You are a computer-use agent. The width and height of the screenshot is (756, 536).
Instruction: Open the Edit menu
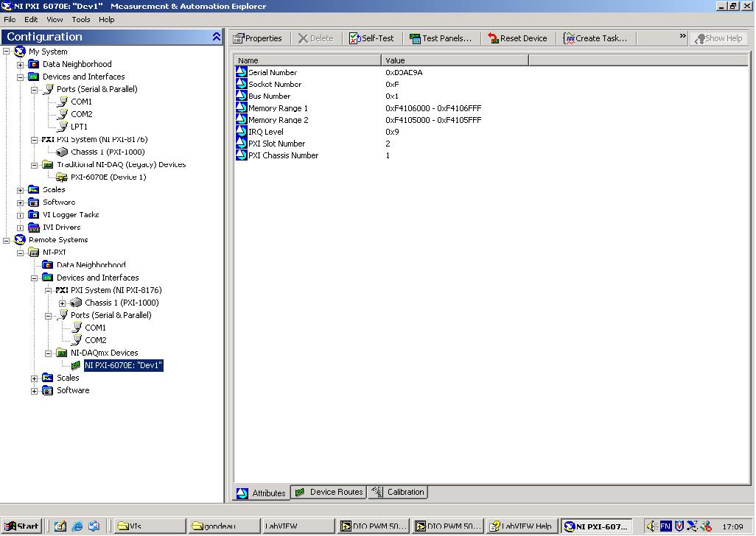click(31, 19)
